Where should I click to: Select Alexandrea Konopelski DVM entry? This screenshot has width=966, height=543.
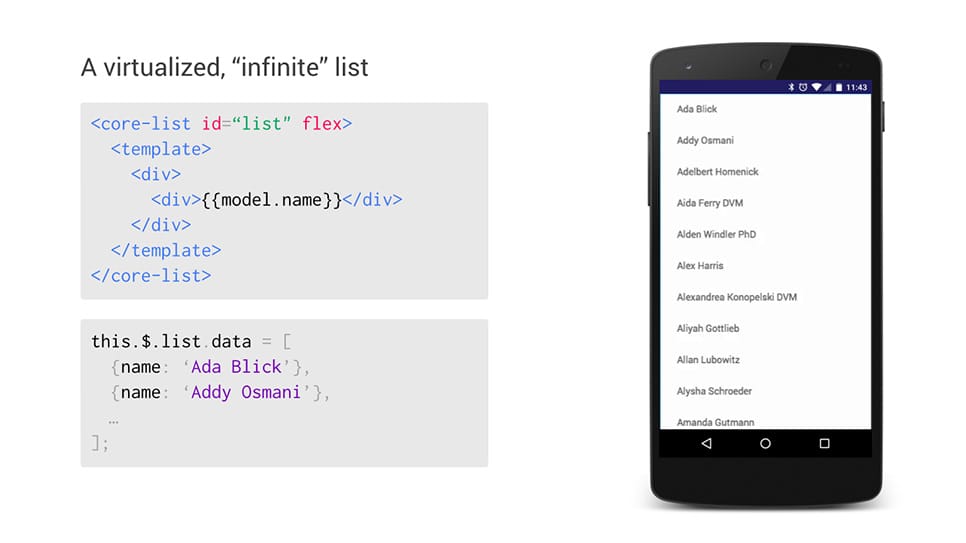tap(736, 297)
